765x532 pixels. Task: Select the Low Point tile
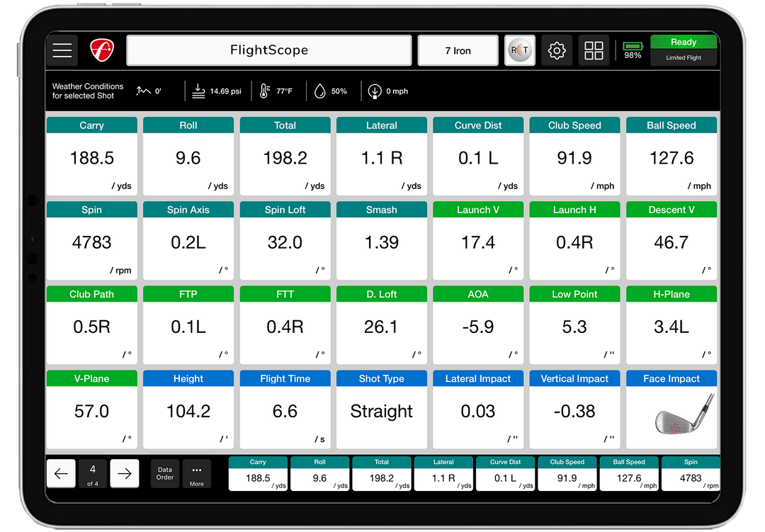click(574, 325)
